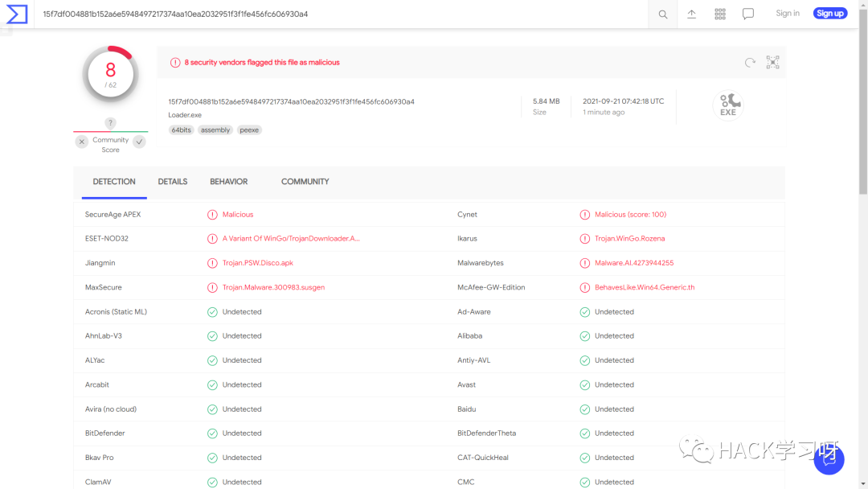Viewport: 868px width, 489px height.
Task: Click the Antiy-AVL vendor name
Action: 474,360
